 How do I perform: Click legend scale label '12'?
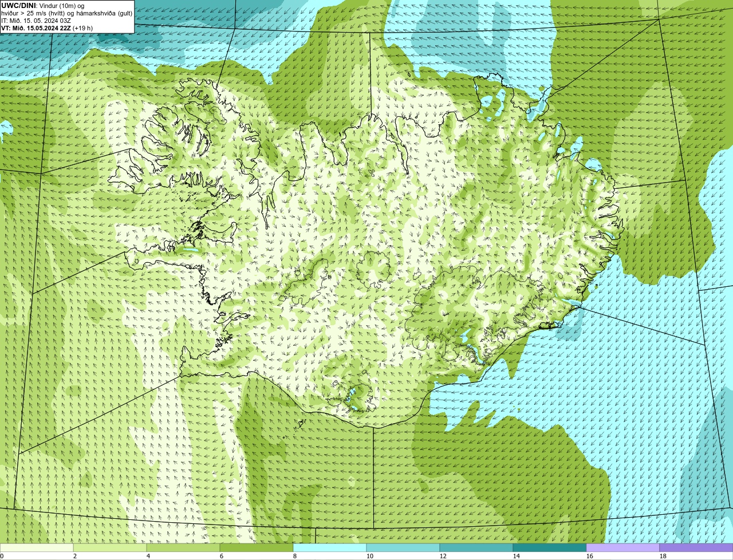[x=443, y=556]
